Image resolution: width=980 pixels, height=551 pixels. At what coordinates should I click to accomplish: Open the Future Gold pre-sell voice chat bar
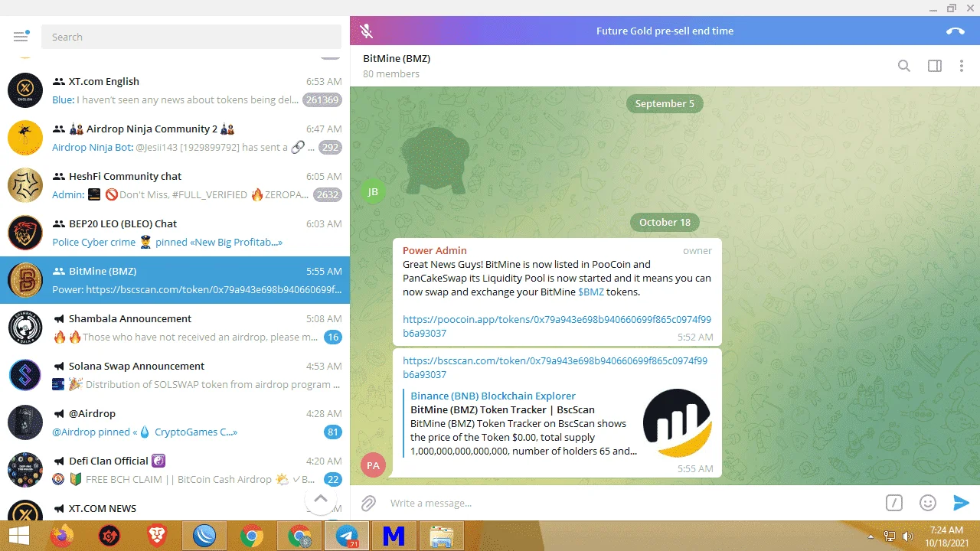coord(665,31)
